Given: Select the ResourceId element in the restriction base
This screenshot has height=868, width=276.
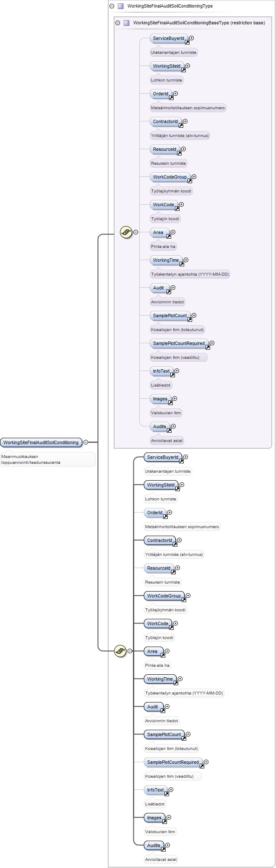Looking at the screenshot, I should pos(165,149).
